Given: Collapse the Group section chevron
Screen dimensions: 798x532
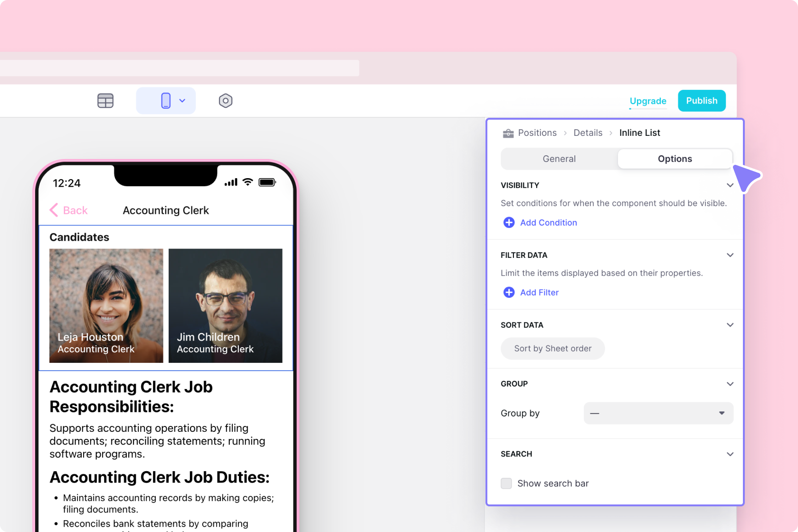Looking at the screenshot, I should tap(730, 384).
